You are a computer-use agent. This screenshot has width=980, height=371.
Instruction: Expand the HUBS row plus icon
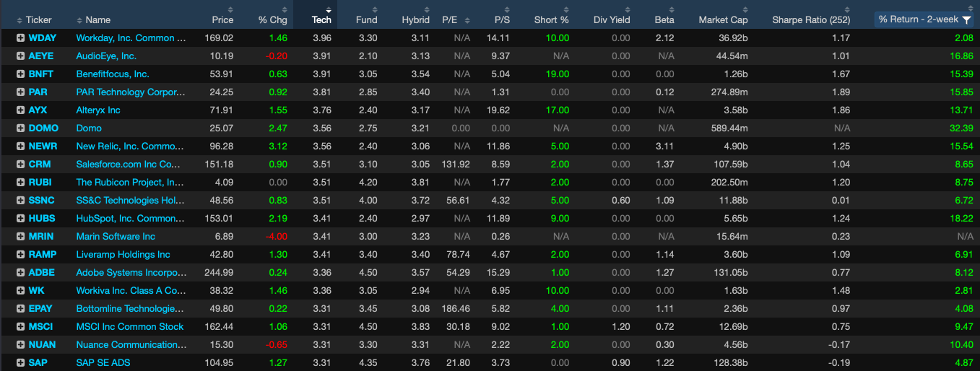coord(20,218)
